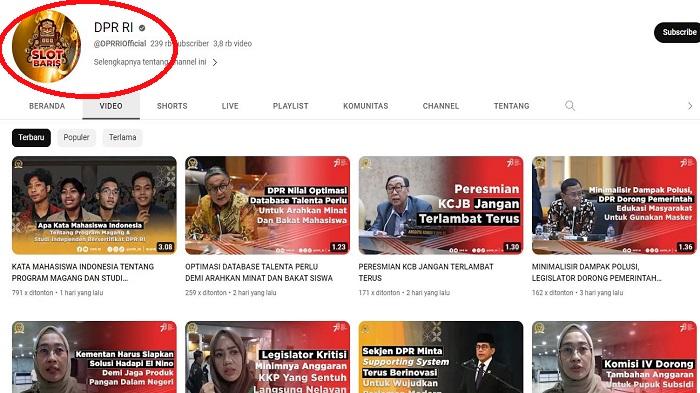Open the Legislator Kritisi Anggaran KKP thumbnail
700x393 pixels.
pos(267,357)
